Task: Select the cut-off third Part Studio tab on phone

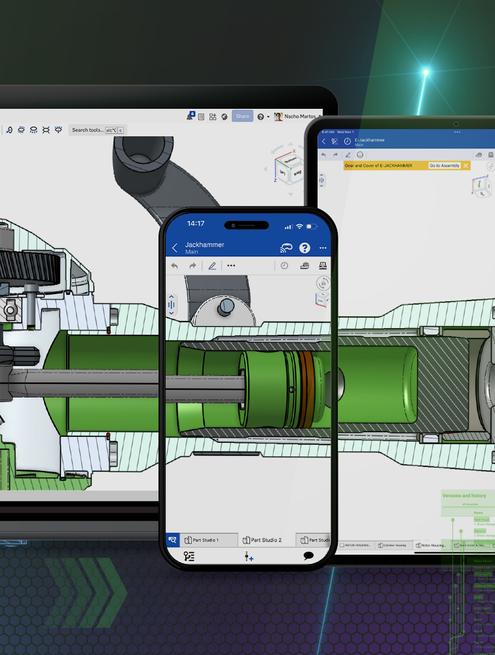Action: click(x=315, y=540)
